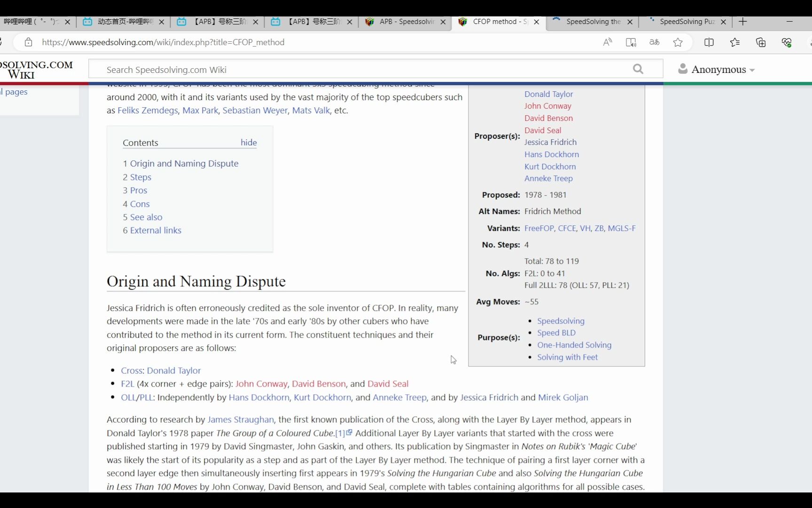The height and width of the screenshot is (508, 812).
Task: Open the OLL link in bullet list
Action: click(x=128, y=397)
